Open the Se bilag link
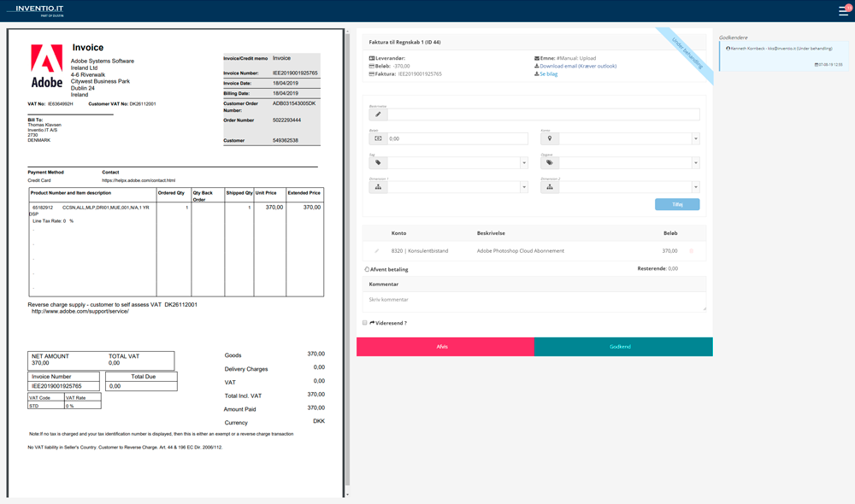The width and height of the screenshot is (855, 504). (549, 74)
